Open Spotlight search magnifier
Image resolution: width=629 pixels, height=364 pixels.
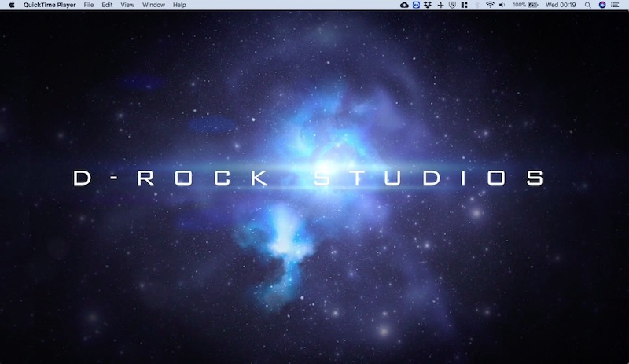[587, 5]
